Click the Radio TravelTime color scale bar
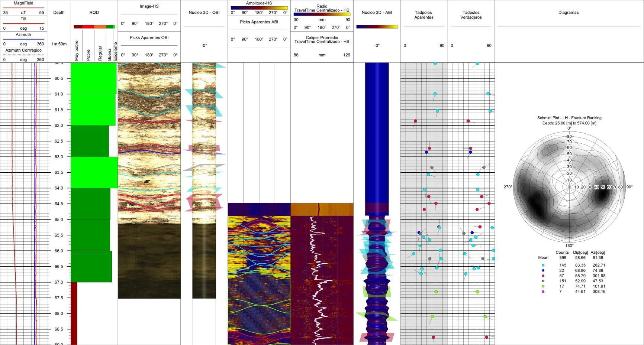Viewport: 644px width, 345px height. click(x=322, y=14)
